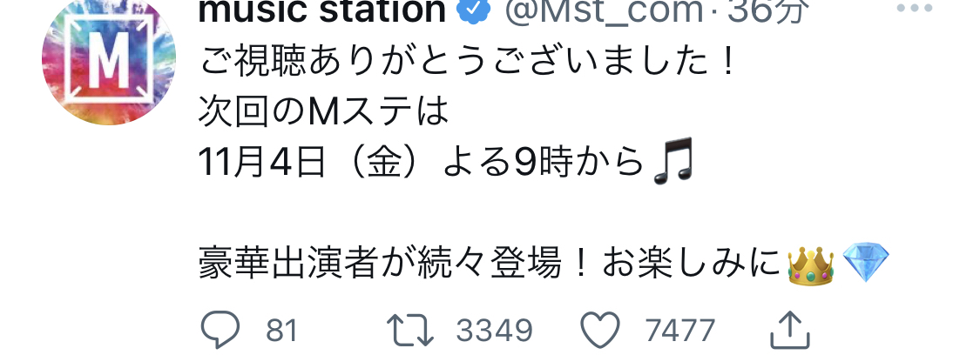Select the 次回のMステは text line
Viewport: 980px width, 355px height.
[x=324, y=112]
